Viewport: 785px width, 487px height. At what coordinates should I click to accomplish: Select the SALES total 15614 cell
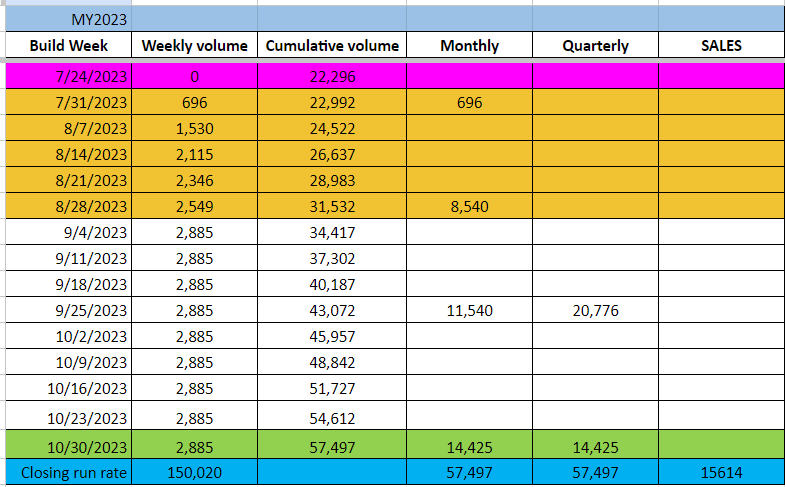pos(721,472)
